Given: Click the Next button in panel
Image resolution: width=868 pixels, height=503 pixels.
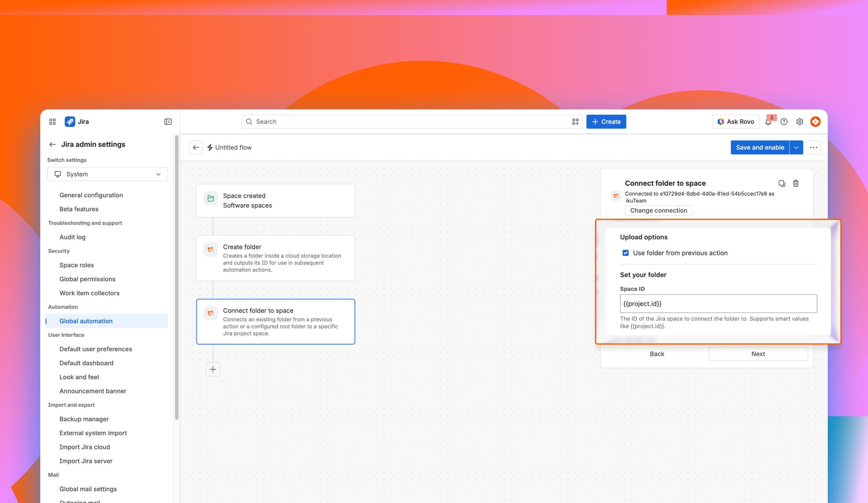Looking at the screenshot, I should [758, 354].
